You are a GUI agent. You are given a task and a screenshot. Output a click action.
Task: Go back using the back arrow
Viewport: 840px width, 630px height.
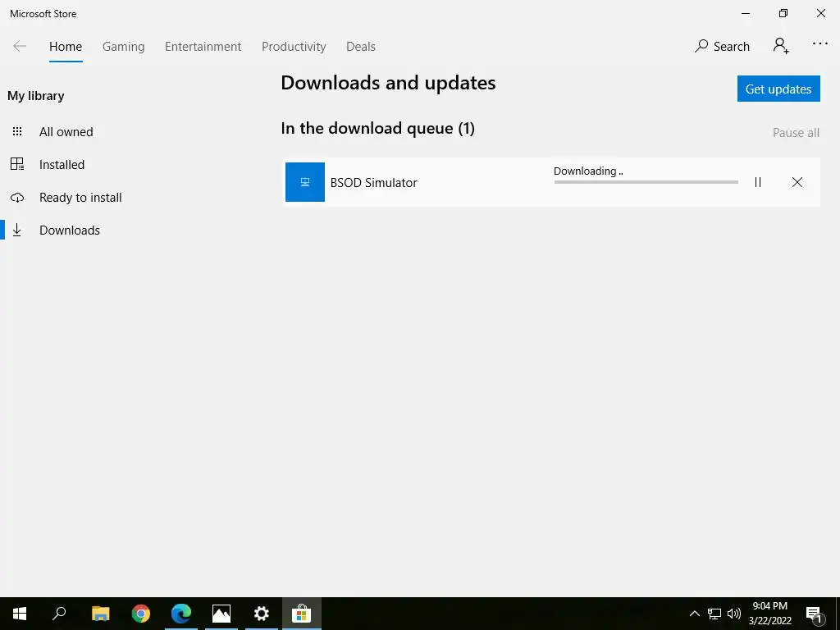tap(20, 46)
